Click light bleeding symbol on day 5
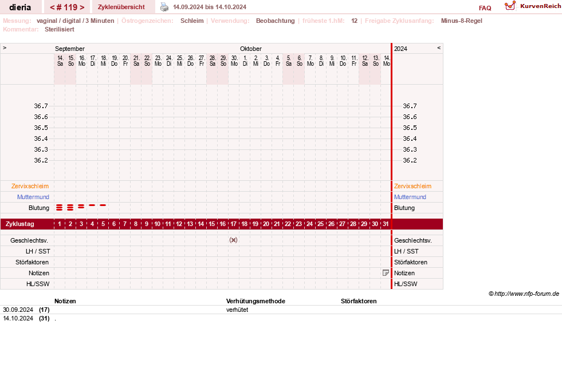This screenshot has width=562, height=392. 103,205
